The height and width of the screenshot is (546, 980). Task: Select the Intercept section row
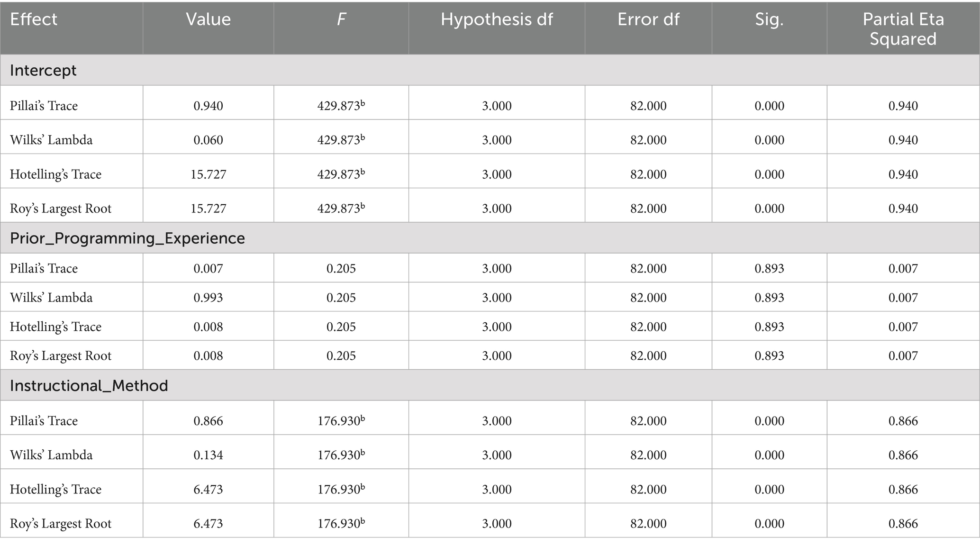pyautogui.click(x=43, y=70)
